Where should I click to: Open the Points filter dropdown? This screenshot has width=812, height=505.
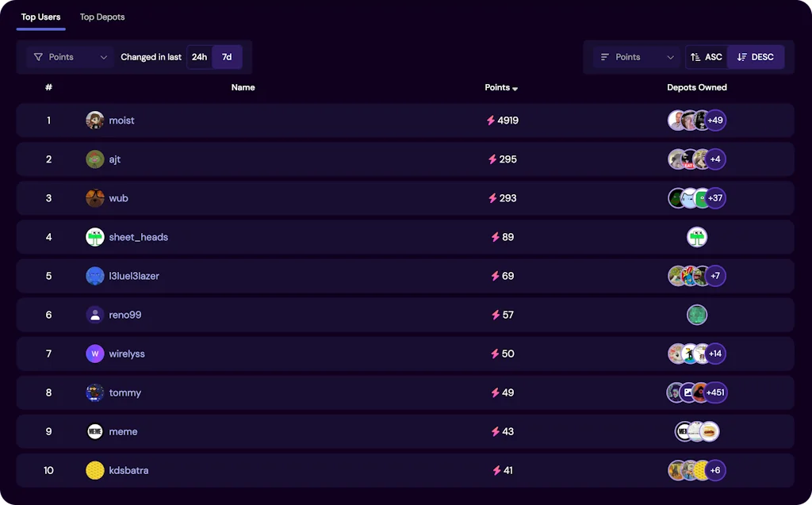click(x=71, y=57)
